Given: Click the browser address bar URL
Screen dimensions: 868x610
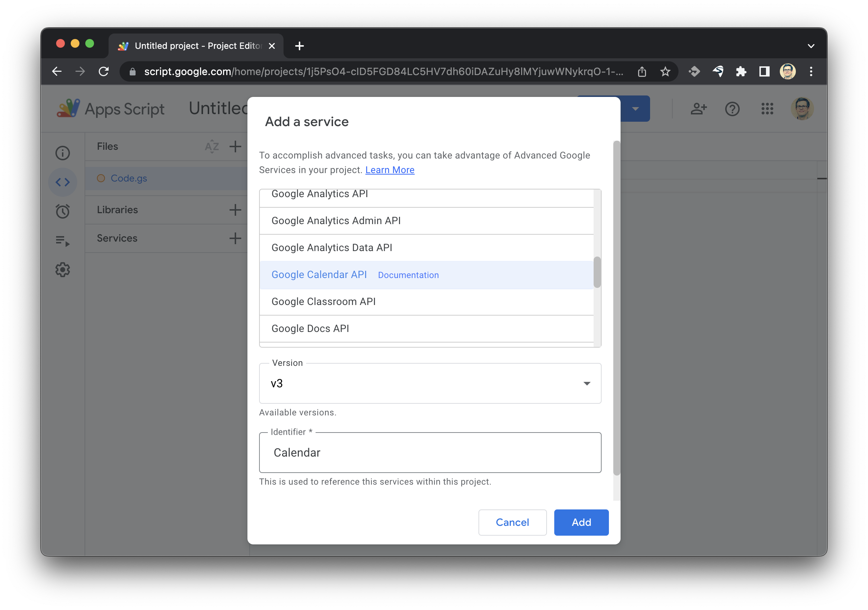Looking at the screenshot, I should pos(382,71).
